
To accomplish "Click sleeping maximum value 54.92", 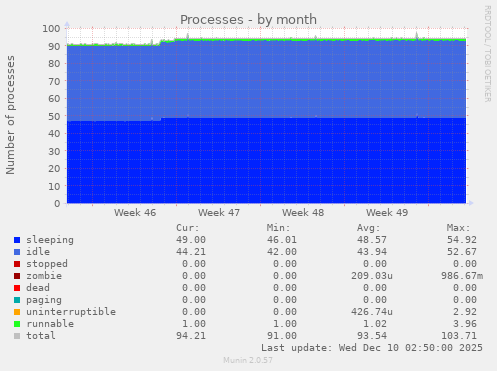I will tap(462, 240).
